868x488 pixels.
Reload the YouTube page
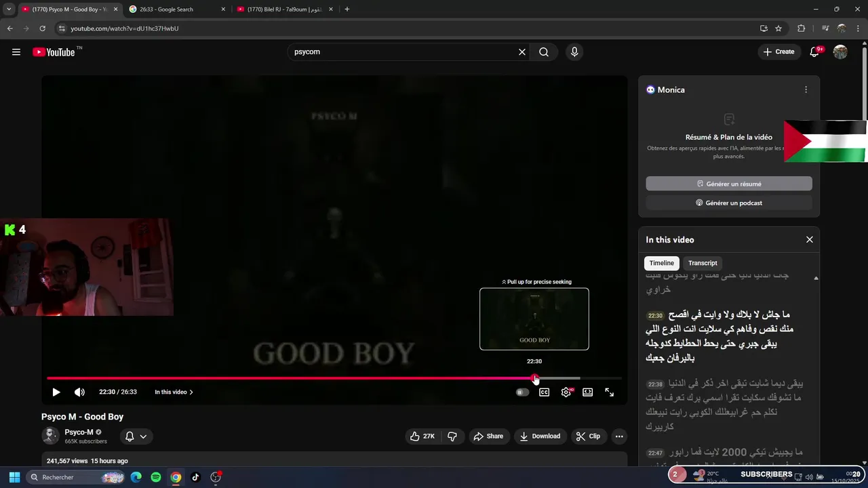42,28
